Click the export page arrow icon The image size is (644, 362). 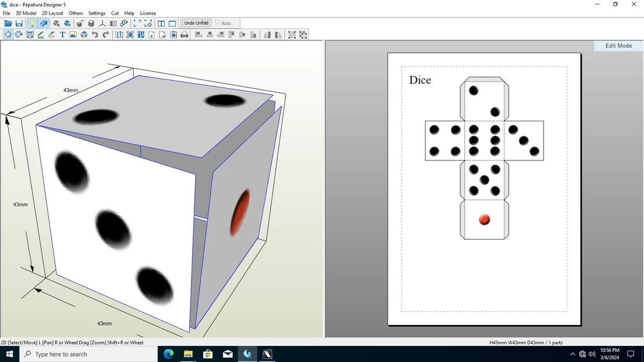(x=162, y=35)
